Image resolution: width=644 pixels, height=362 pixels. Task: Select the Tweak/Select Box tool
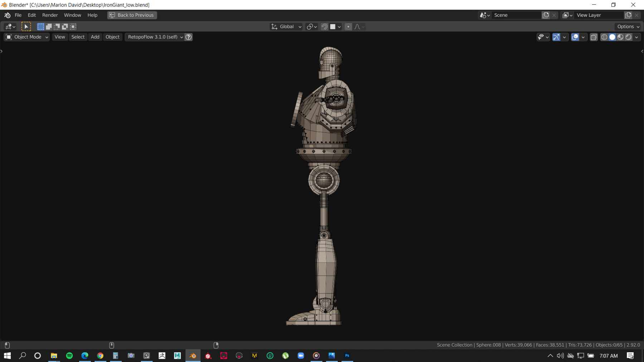click(x=26, y=26)
